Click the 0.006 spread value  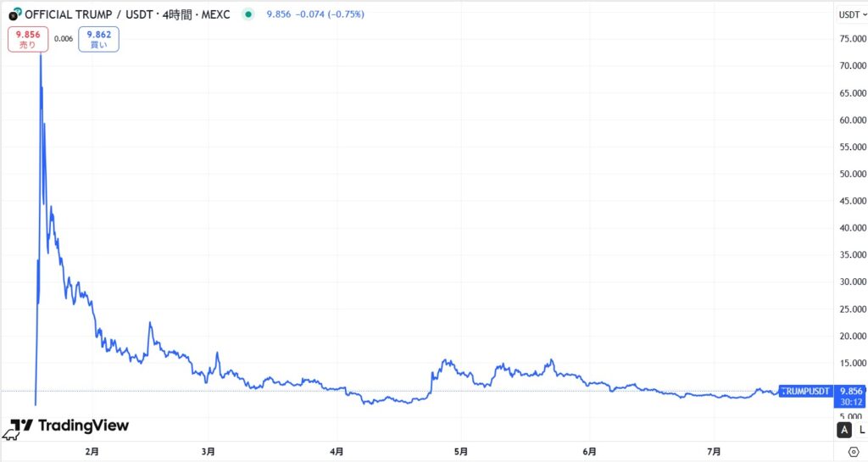tap(64, 39)
